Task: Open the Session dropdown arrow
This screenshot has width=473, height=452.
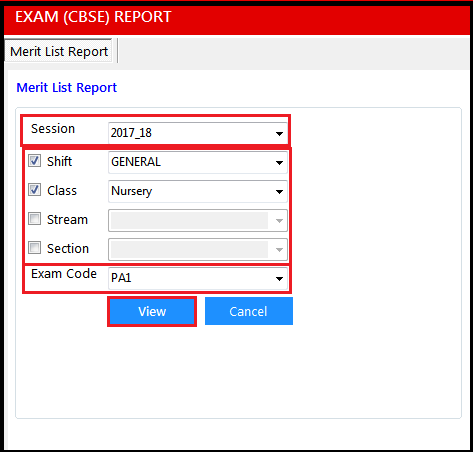Action: [279, 134]
